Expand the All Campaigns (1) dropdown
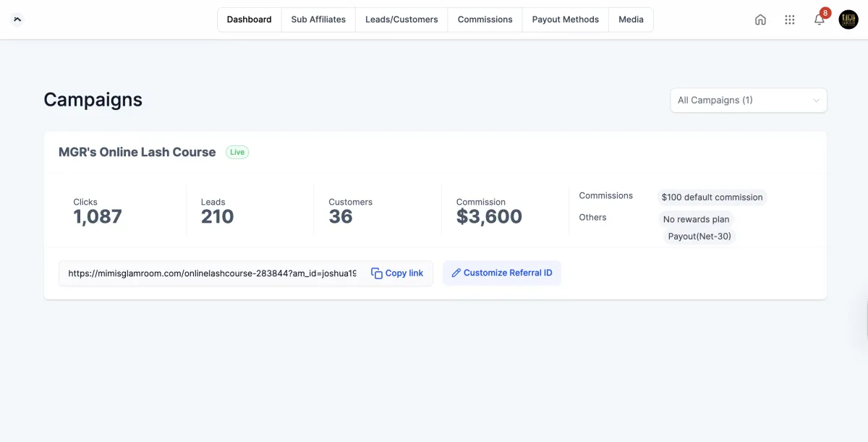This screenshot has width=868, height=442. 748,101
